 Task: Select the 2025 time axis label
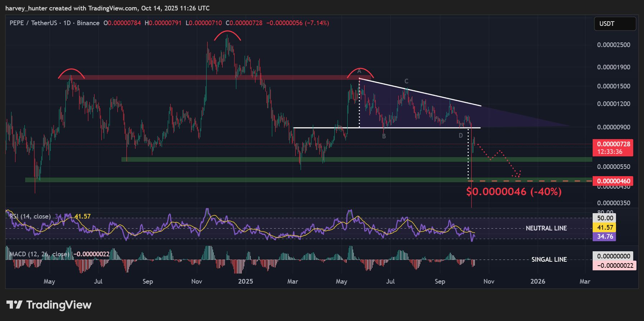(x=245, y=281)
